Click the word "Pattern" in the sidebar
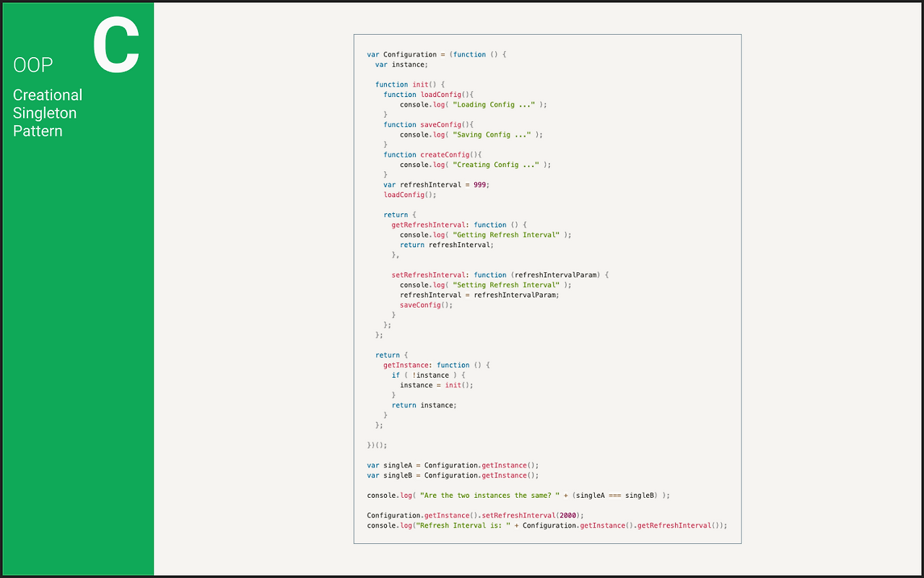The image size is (924, 578). click(x=38, y=131)
